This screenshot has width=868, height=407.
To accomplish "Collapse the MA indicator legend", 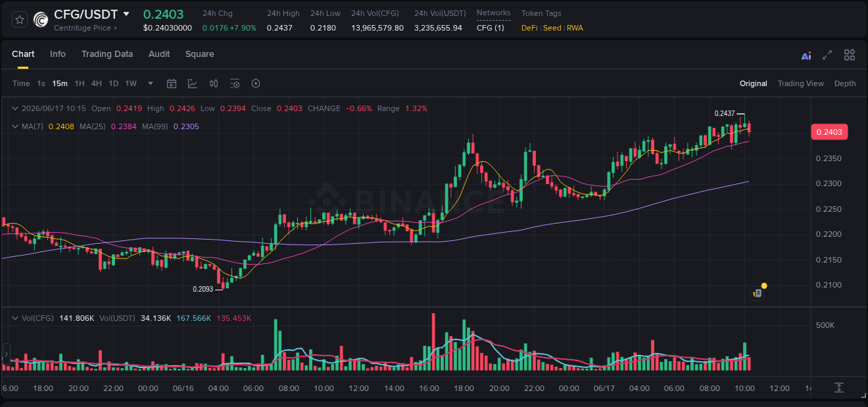I will (15, 126).
